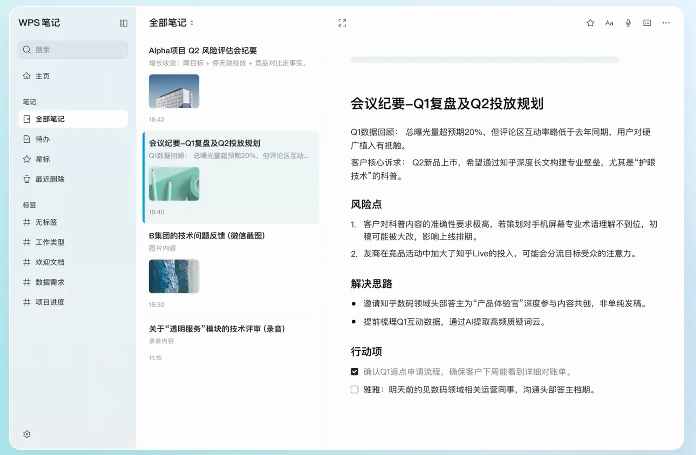Viewport: 696px width, 455px height.
Task: Click the bullet starting with 提前梳理Q1互动数据
Action: click(x=454, y=322)
